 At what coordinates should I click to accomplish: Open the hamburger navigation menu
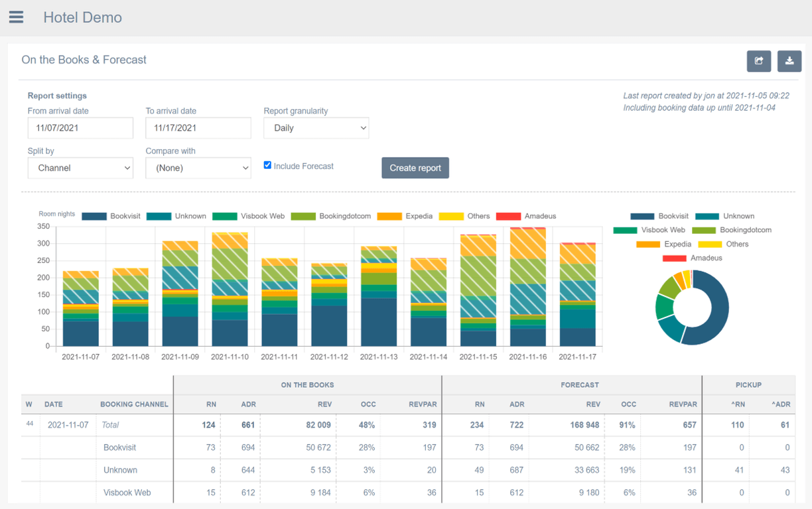click(17, 17)
